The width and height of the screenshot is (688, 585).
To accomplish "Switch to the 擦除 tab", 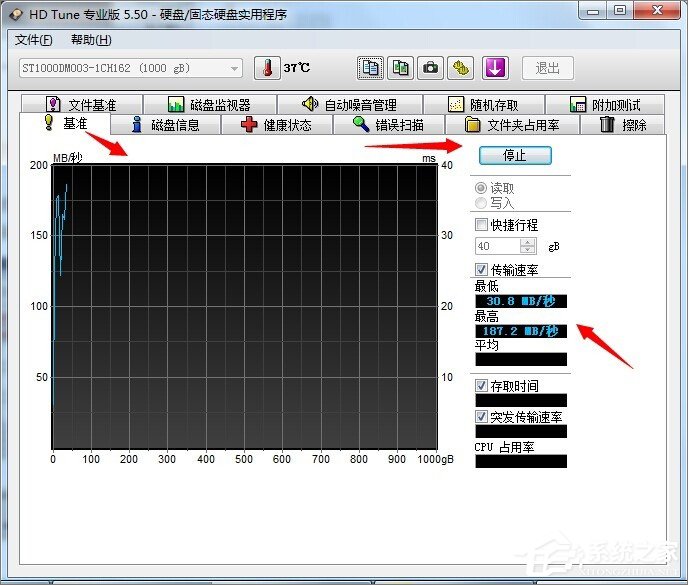I will click(623, 125).
